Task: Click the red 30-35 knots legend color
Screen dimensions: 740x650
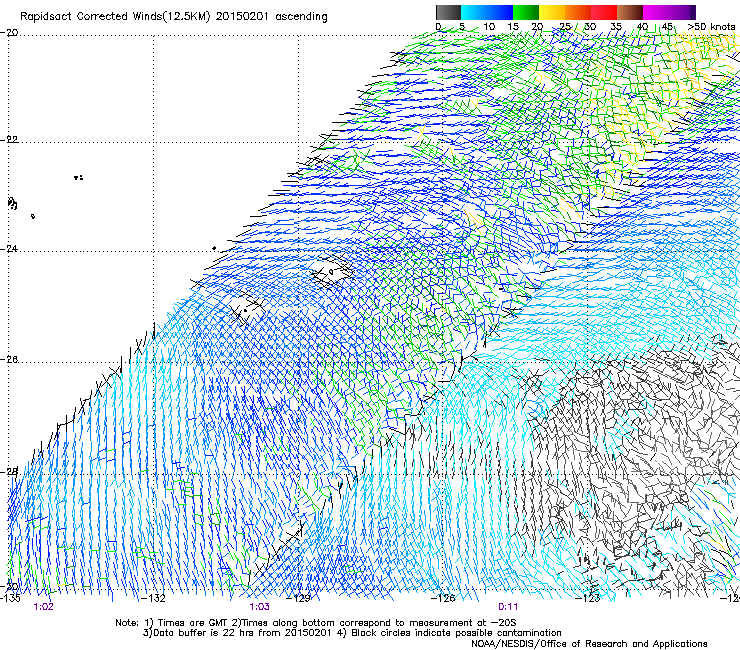Action: tap(604, 12)
